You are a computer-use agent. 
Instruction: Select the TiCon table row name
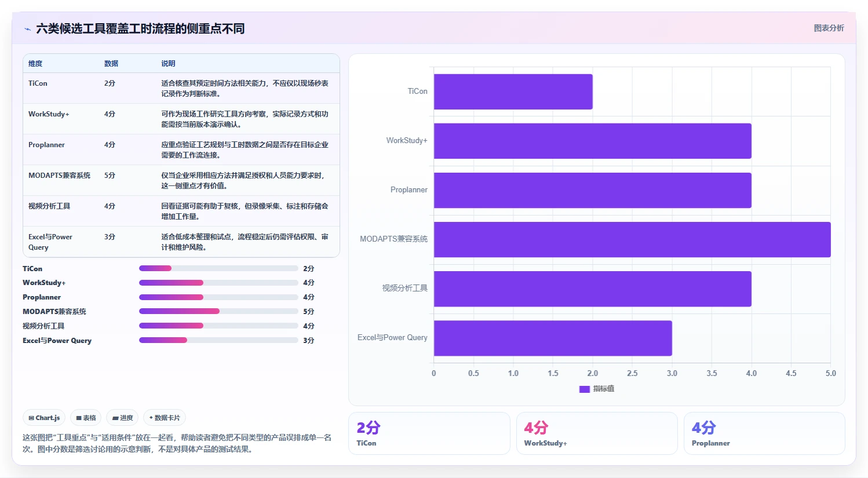[38, 83]
